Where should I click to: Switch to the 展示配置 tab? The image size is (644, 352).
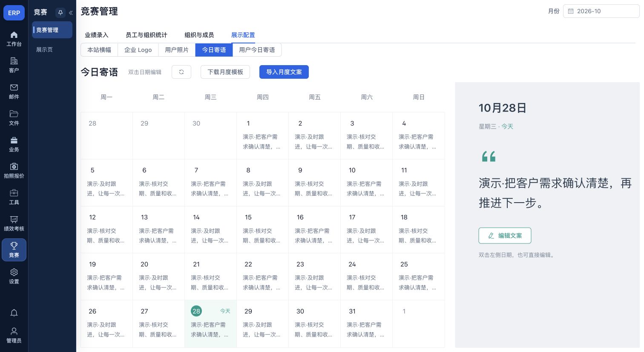(x=243, y=35)
